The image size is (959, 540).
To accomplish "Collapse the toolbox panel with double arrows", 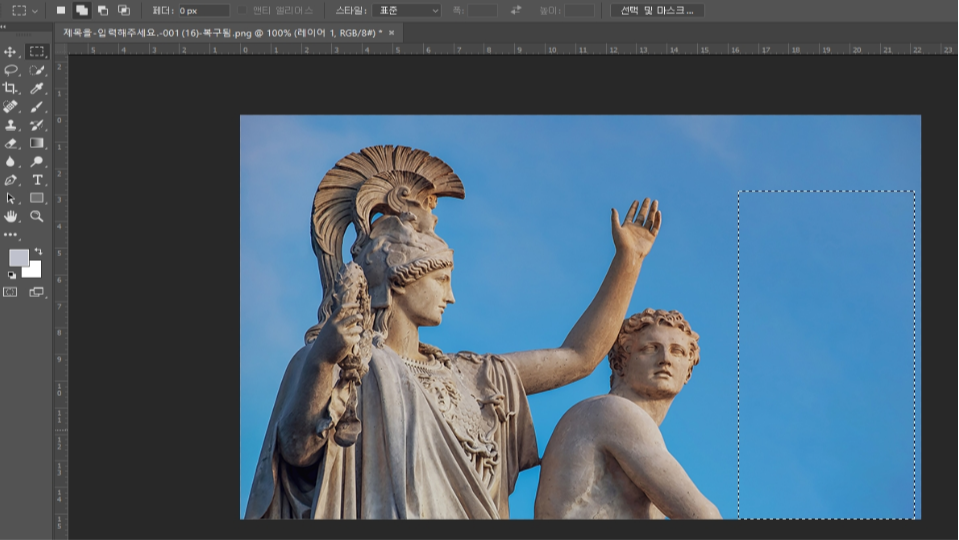I will [x=3, y=27].
